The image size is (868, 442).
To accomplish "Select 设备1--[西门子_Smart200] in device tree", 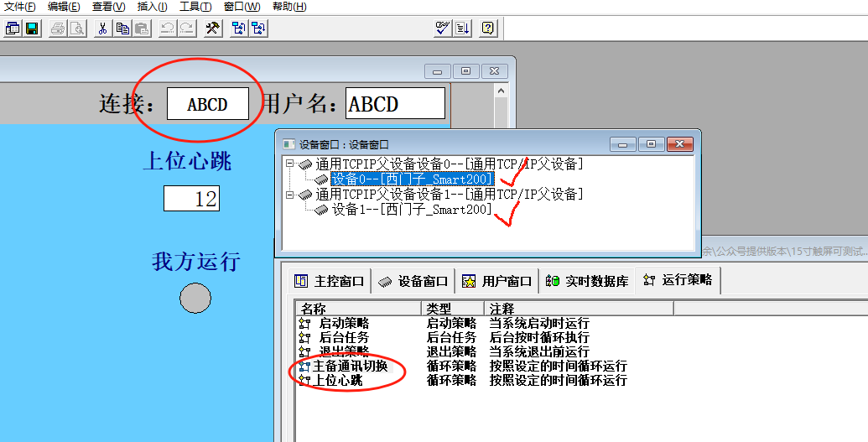I will (412, 210).
